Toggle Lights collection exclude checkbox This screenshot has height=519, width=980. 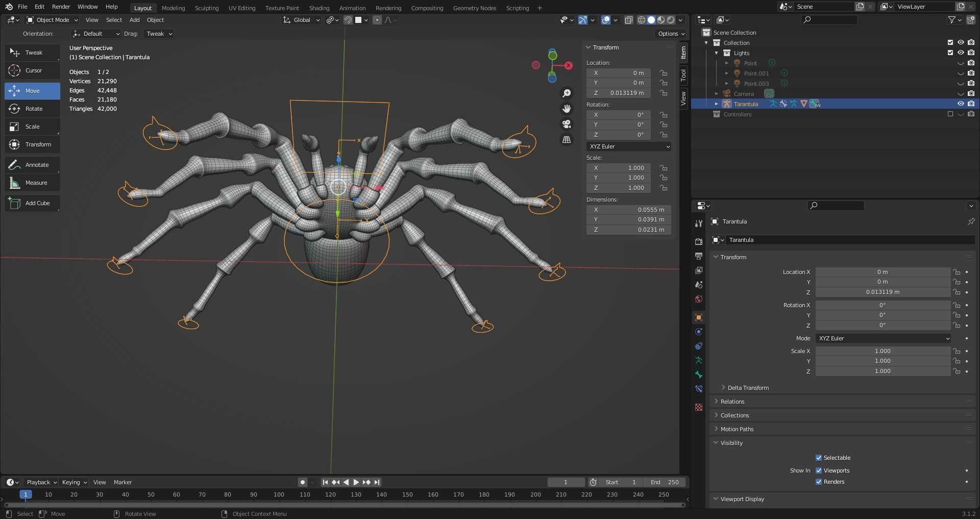pyautogui.click(x=950, y=53)
